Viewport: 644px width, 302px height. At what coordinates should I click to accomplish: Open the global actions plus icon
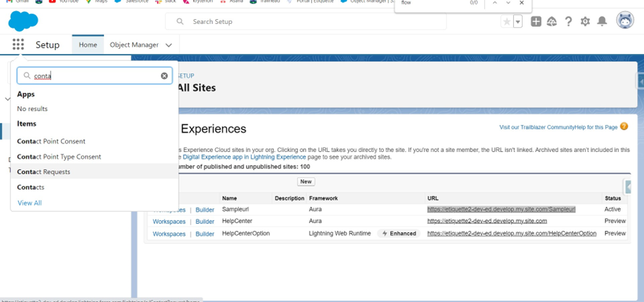[536, 22]
